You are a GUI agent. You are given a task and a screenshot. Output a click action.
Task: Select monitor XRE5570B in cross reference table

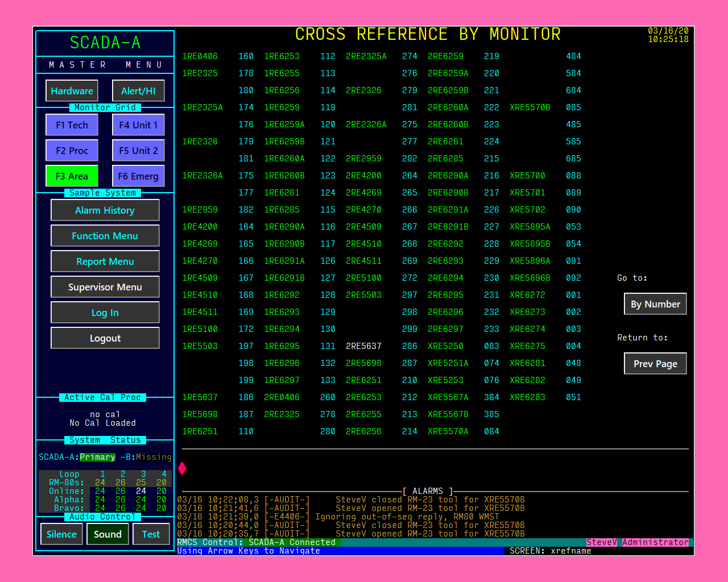pyautogui.click(x=530, y=107)
